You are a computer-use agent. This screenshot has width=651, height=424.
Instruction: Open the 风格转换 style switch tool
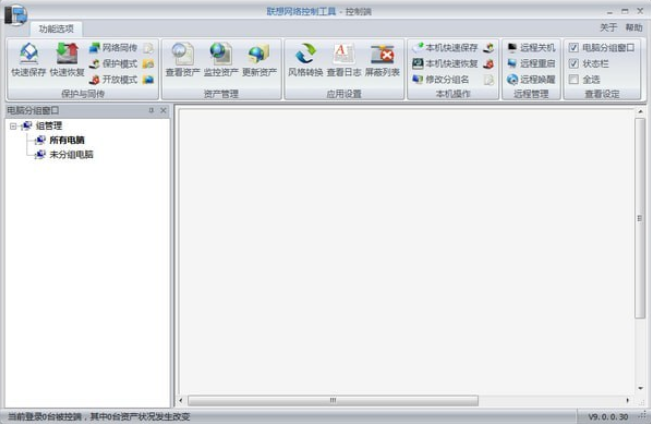pyautogui.click(x=305, y=58)
